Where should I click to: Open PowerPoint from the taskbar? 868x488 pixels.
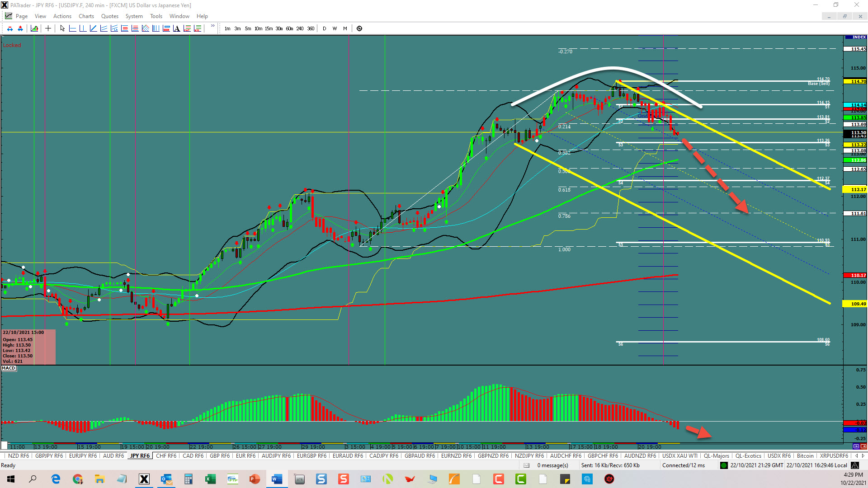click(x=255, y=479)
